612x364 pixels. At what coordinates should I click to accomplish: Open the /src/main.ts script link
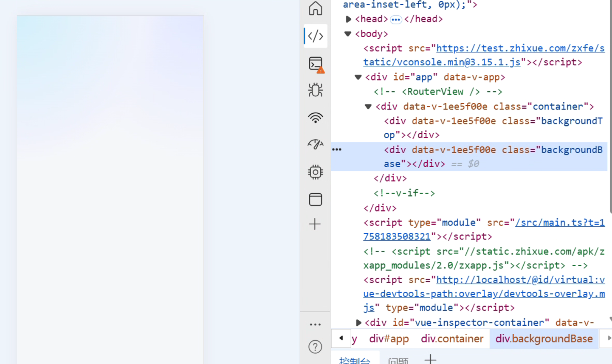point(484,229)
